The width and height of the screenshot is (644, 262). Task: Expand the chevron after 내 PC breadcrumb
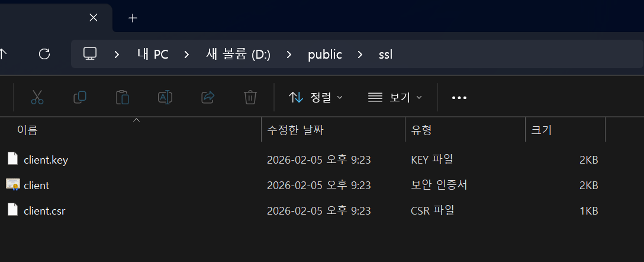pyautogui.click(x=187, y=55)
